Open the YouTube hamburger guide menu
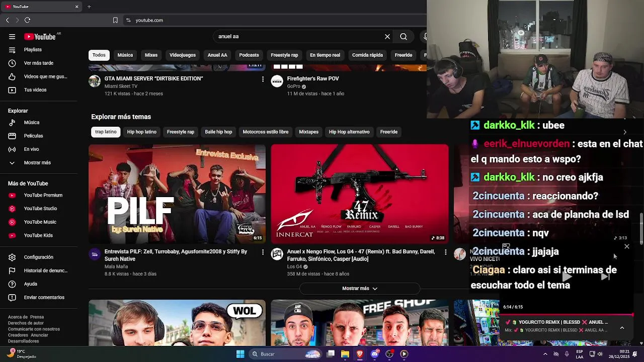The width and height of the screenshot is (644, 362). (x=12, y=37)
